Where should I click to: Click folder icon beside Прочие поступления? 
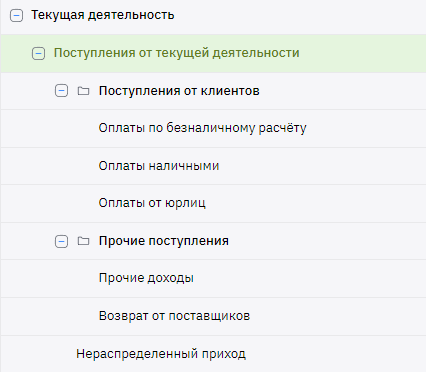[83, 241]
